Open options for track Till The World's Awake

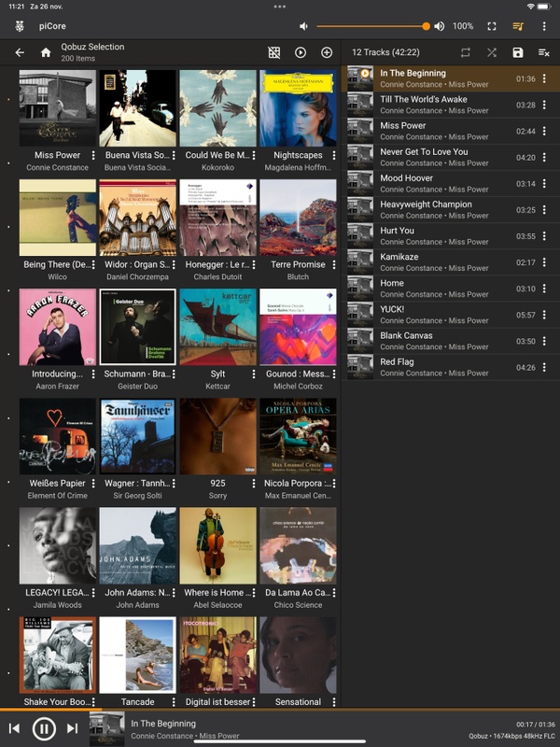pos(544,105)
